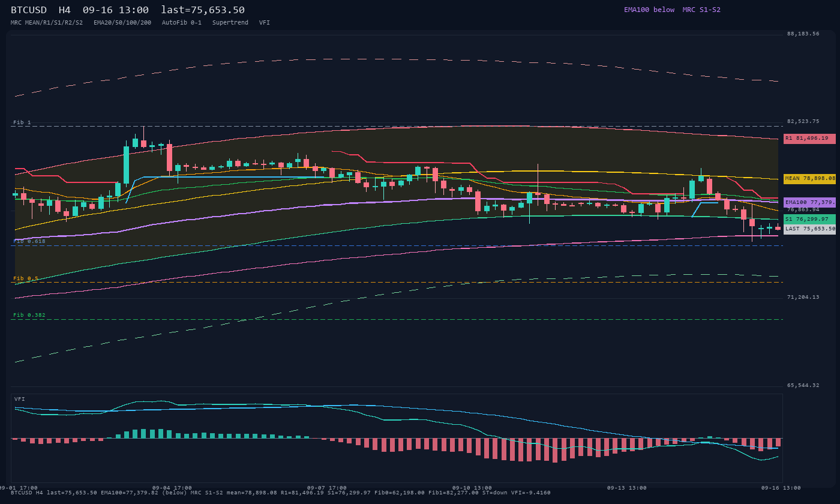Click the 'Supertrend' indicator legend
Viewport: 840px width, 504px height.
[230, 23]
